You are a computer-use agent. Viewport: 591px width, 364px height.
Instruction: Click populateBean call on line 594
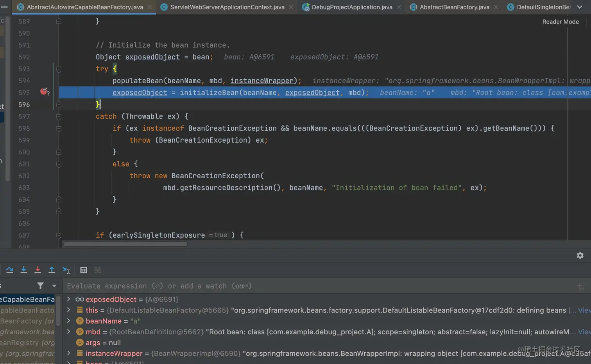[x=138, y=81]
